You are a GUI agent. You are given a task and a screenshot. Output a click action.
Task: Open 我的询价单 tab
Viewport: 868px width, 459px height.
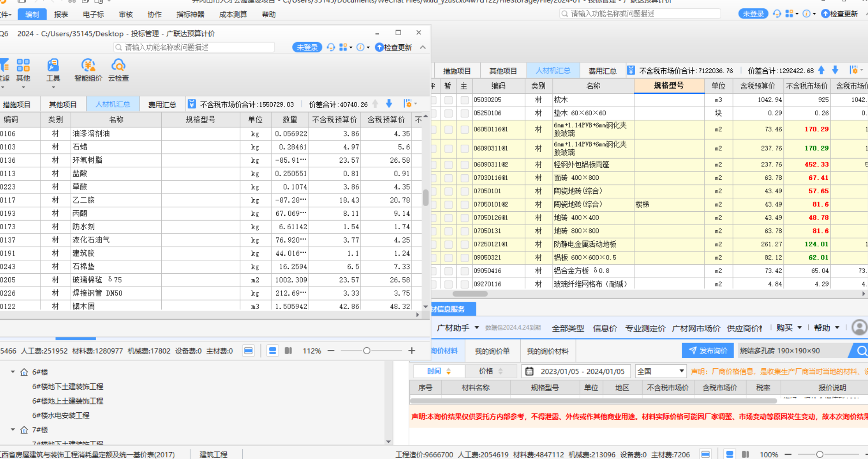(492, 351)
